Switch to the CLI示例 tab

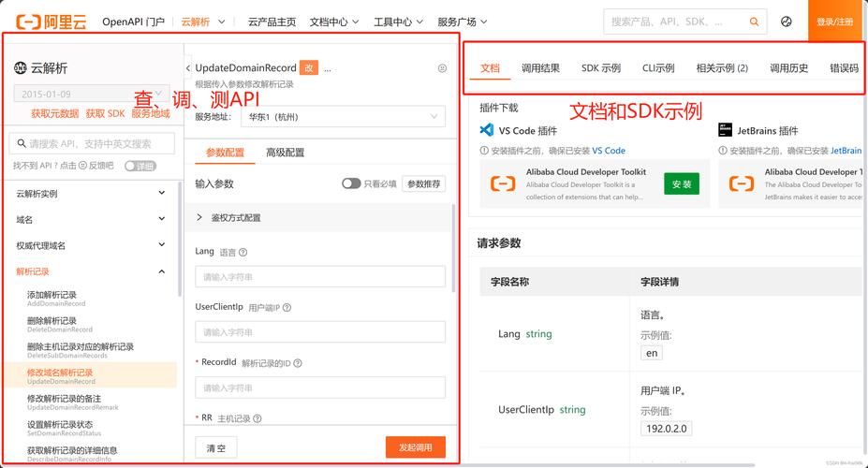[x=658, y=68]
